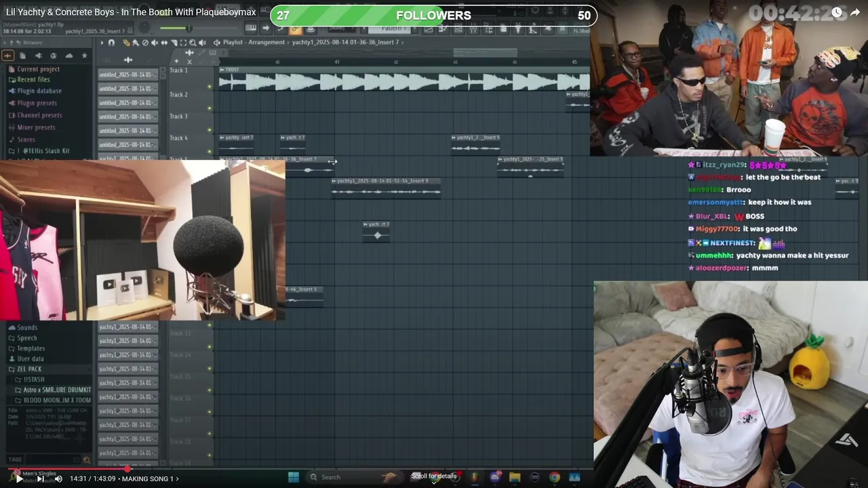Select Mixer presets in the browser
This screenshot has width=868, height=488.
point(36,127)
